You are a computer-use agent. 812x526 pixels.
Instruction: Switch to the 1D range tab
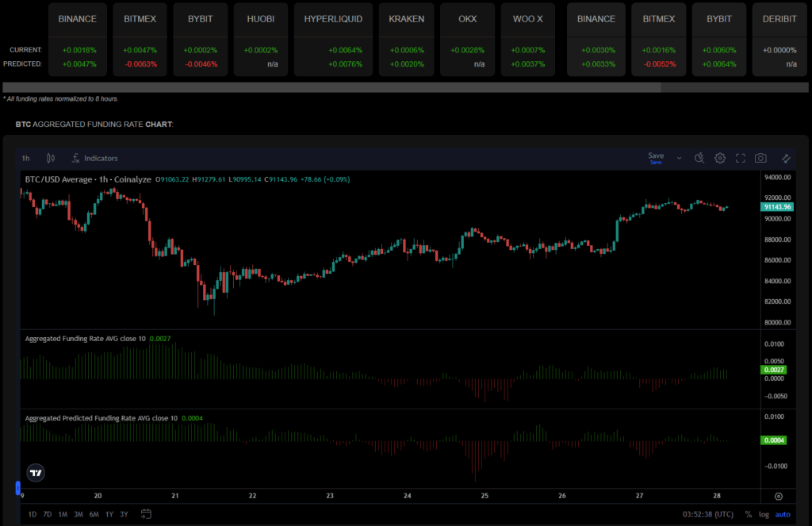point(31,514)
